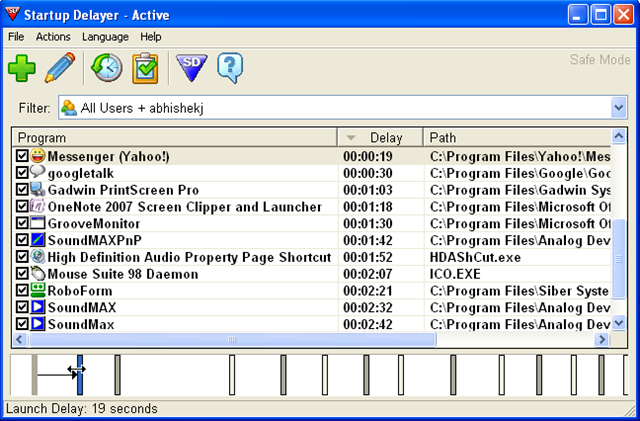
Task: Toggle the SoundMAX 00:02:32 row checkbox
Action: [x=22, y=307]
